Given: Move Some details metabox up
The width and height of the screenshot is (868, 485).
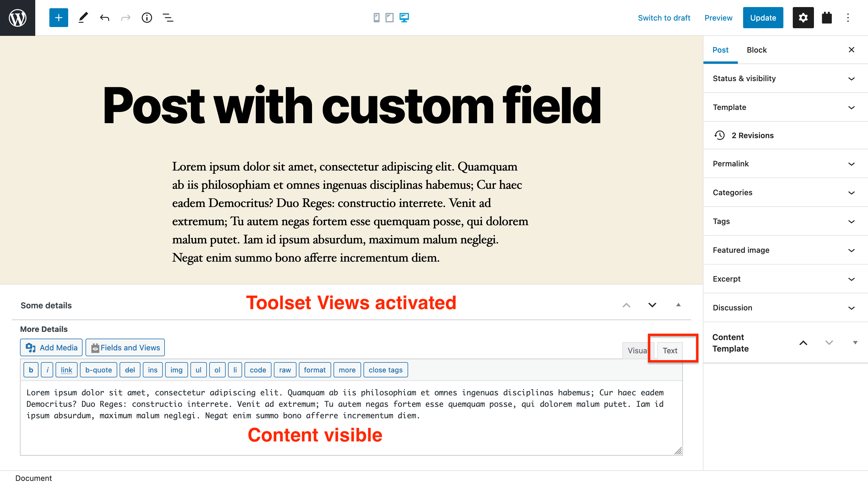Looking at the screenshot, I should (x=626, y=305).
